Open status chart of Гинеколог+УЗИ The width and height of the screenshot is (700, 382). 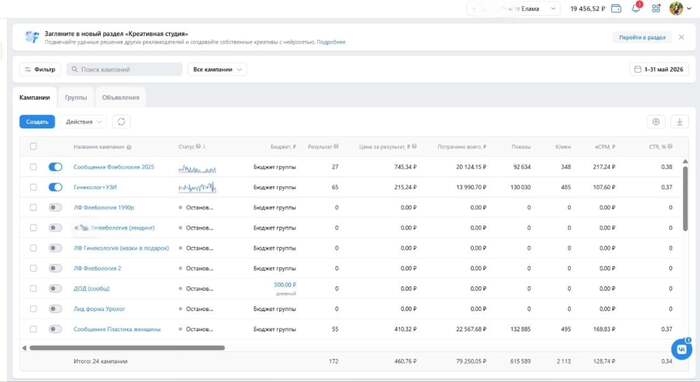tap(197, 187)
